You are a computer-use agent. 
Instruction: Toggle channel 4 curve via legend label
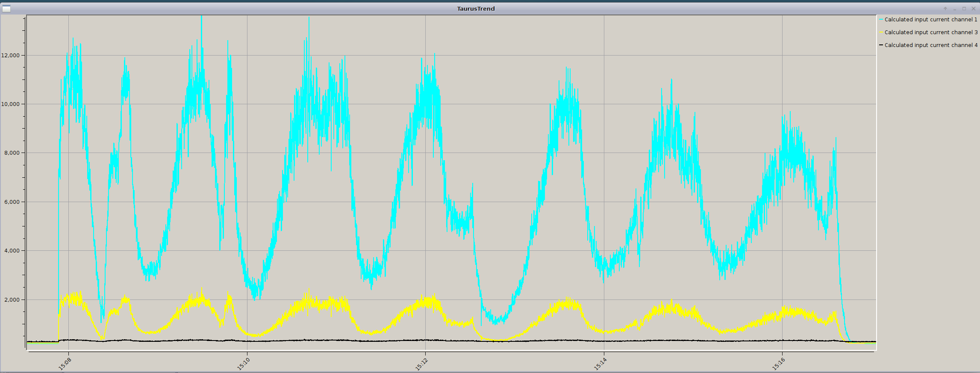click(x=930, y=45)
